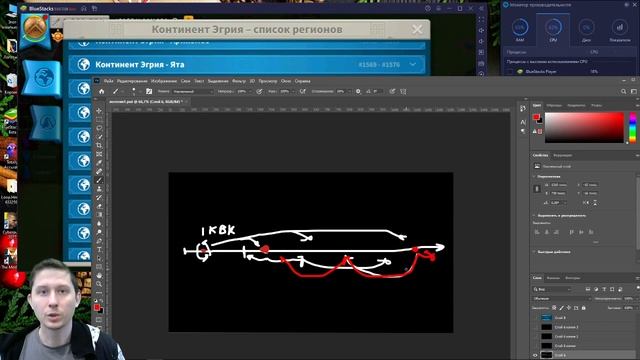The width and height of the screenshot is (640, 360).
Task: Toggle airbrush-style build-up
Action: tap(302, 91)
